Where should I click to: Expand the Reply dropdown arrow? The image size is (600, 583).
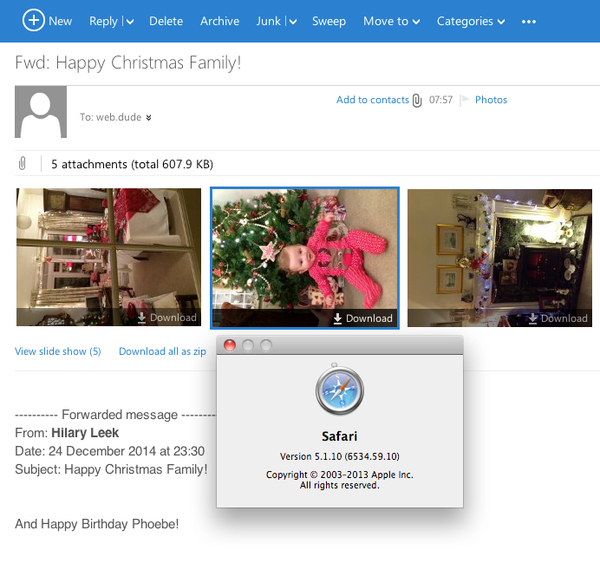[x=130, y=22]
